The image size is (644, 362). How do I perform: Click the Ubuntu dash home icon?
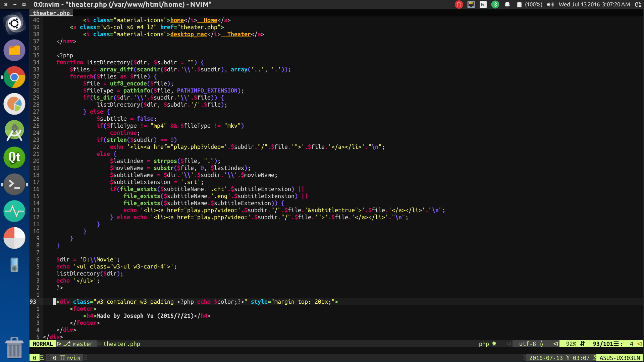click(14, 23)
